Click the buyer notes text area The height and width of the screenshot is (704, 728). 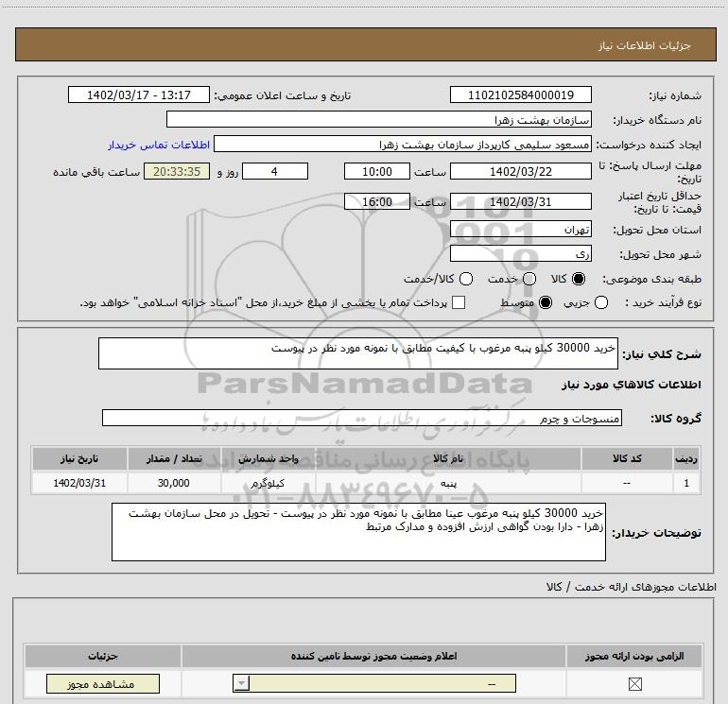click(x=358, y=532)
